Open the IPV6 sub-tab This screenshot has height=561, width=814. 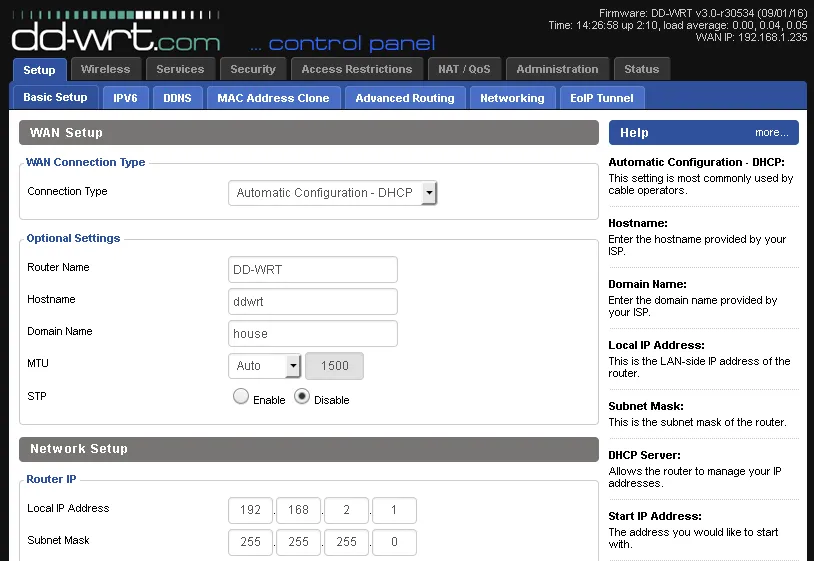tap(125, 98)
